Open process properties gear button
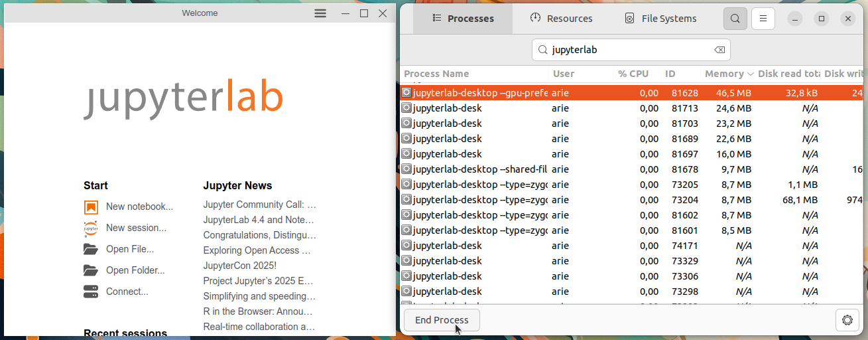 847,320
